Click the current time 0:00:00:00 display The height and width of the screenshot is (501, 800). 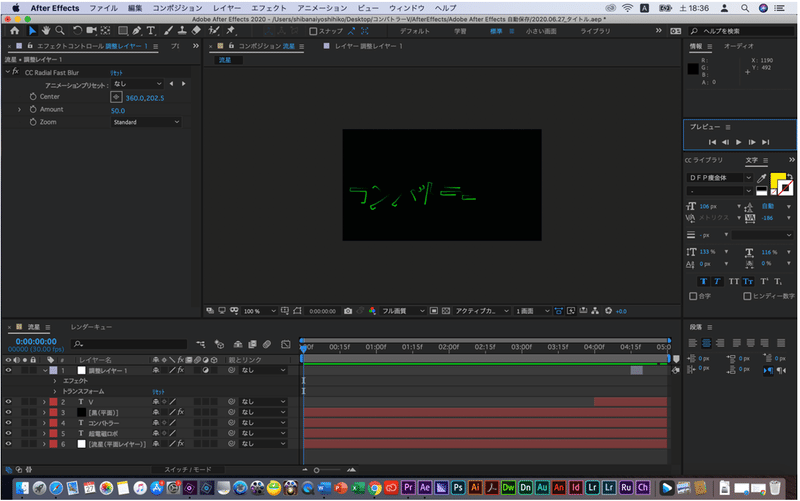tap(36, 341)
